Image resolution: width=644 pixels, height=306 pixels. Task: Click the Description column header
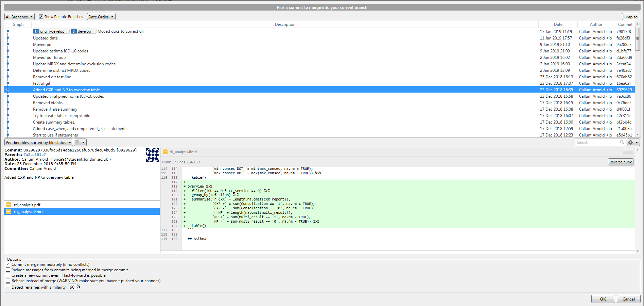(285, 25)
